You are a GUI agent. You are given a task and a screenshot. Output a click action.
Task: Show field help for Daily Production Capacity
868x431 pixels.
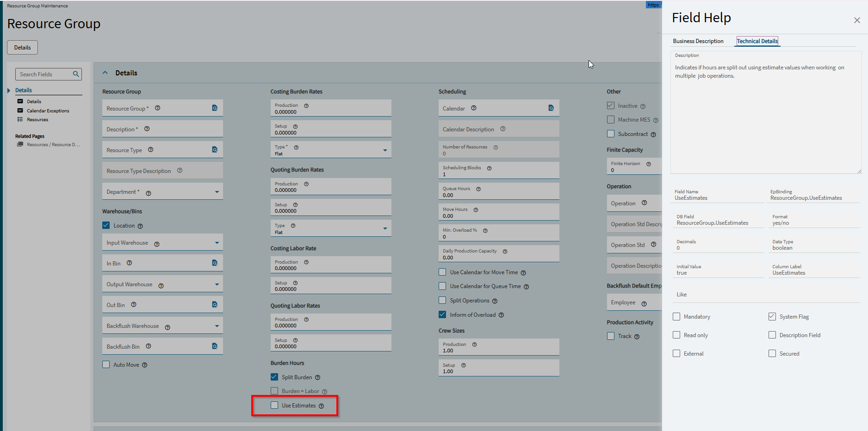pos(505,252)
